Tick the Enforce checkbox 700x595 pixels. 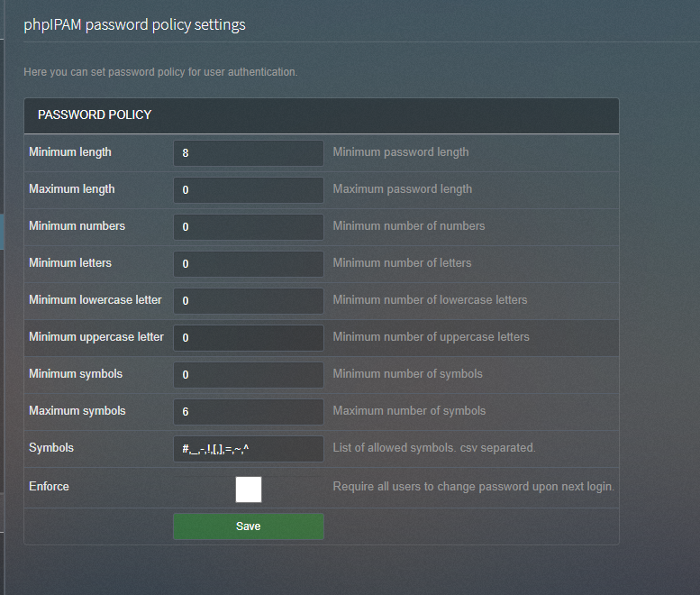click(x=249, y=490)
